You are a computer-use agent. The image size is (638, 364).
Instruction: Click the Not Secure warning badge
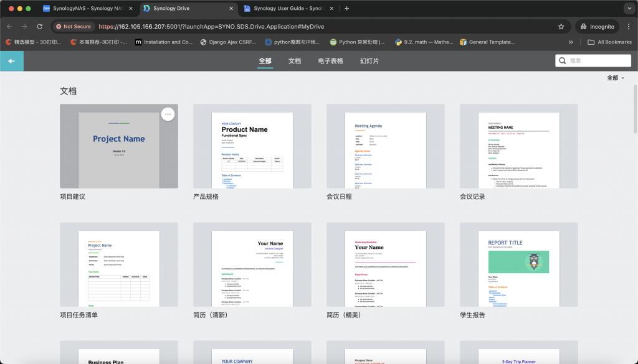click(74, 27)
